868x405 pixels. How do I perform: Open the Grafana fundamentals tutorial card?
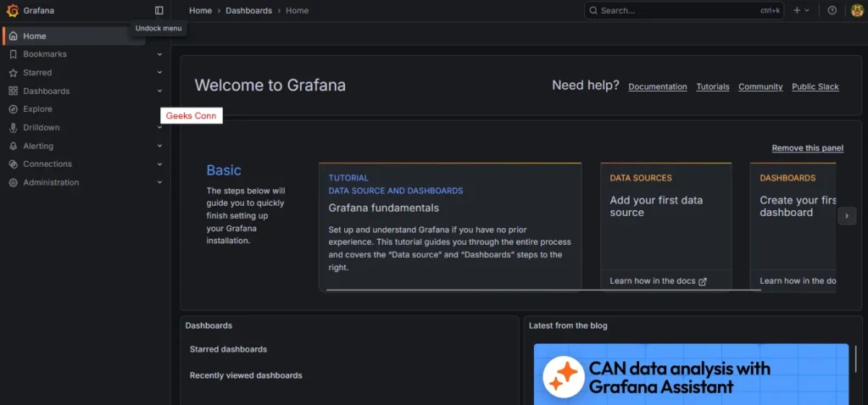pyautogui.click(x=450, y=227)
